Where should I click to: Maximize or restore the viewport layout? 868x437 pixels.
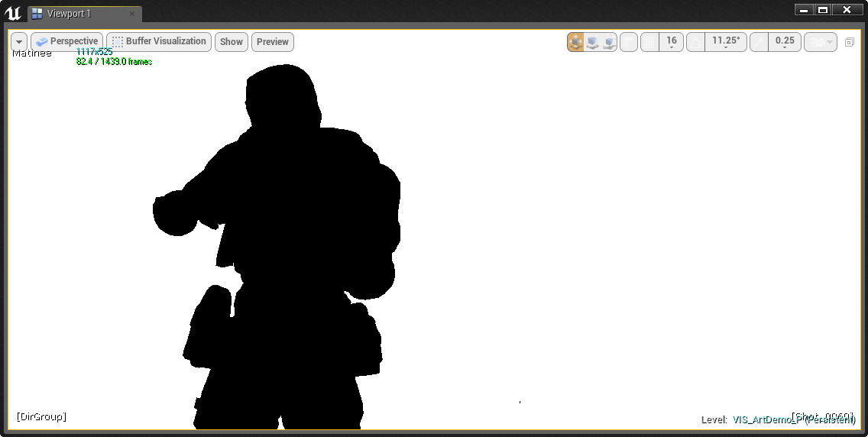(849, 42)
